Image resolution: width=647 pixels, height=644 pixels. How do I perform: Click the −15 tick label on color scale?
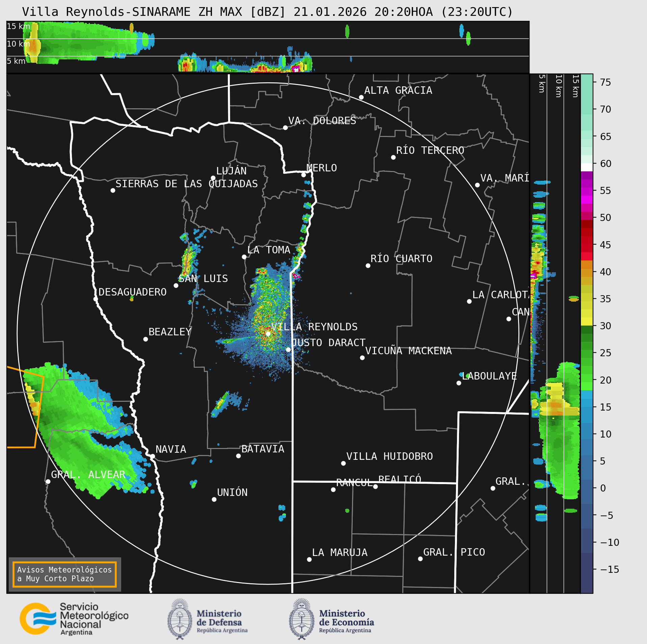(x=610, y=569)
